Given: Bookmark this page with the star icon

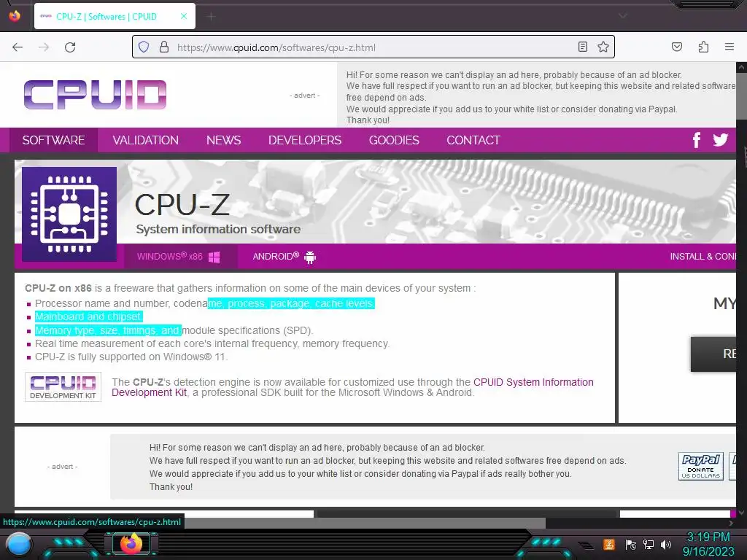Looking at the screenshot, I should tap(603, 47).
